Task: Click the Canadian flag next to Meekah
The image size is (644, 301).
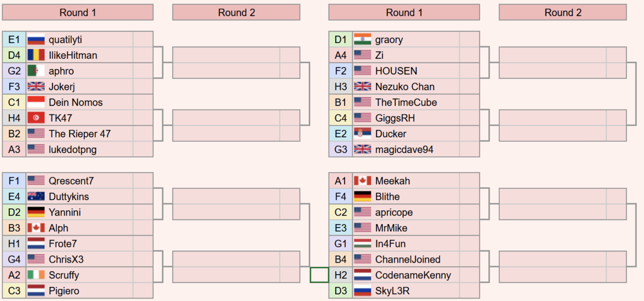Action: (362, 181)
